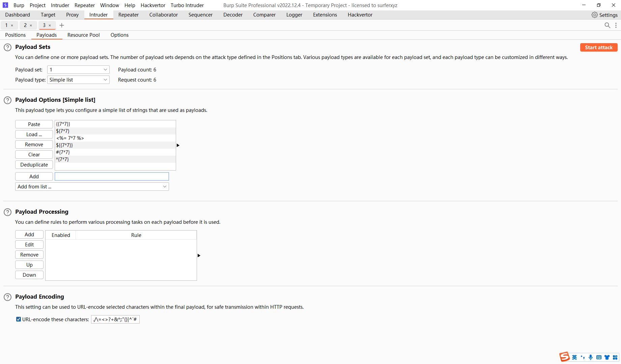This screenshot has height=364, width=621.
Task: Click the Enabled column header
Action: click(x=61, y=235)
